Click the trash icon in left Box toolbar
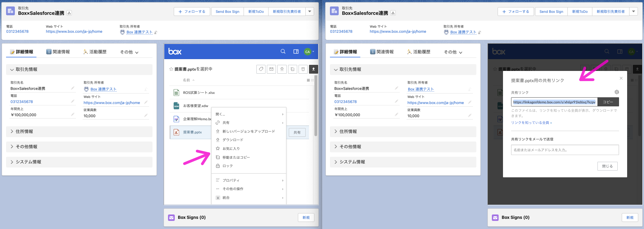This screenshot has width=644, height=229. tap(303, 69)
